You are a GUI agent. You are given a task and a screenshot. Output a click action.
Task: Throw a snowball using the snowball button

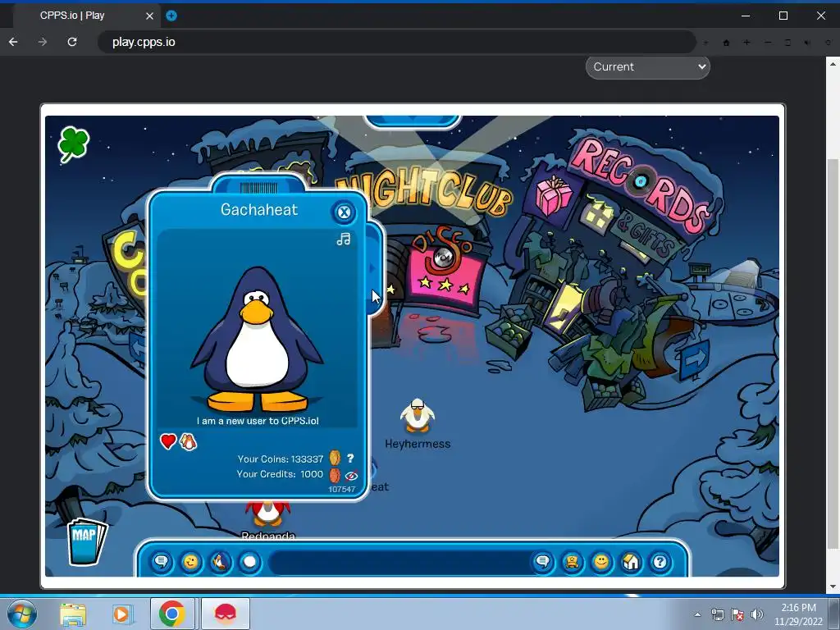point(249,562)
